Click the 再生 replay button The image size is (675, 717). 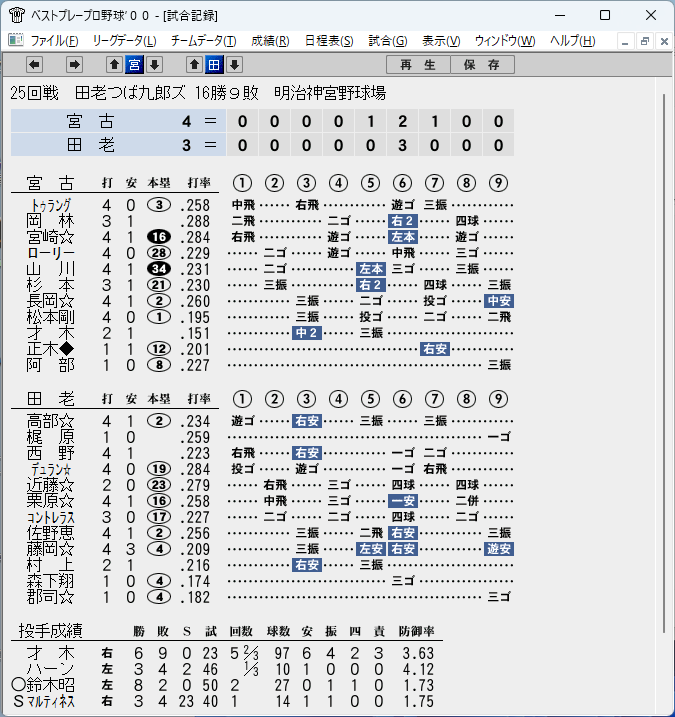tap(418, 64)
